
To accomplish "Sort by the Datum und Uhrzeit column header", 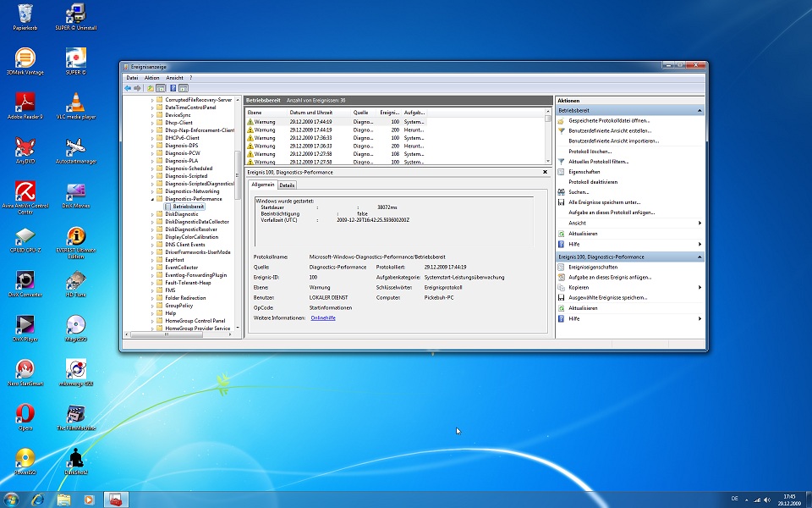I will [x=309, y=112].
